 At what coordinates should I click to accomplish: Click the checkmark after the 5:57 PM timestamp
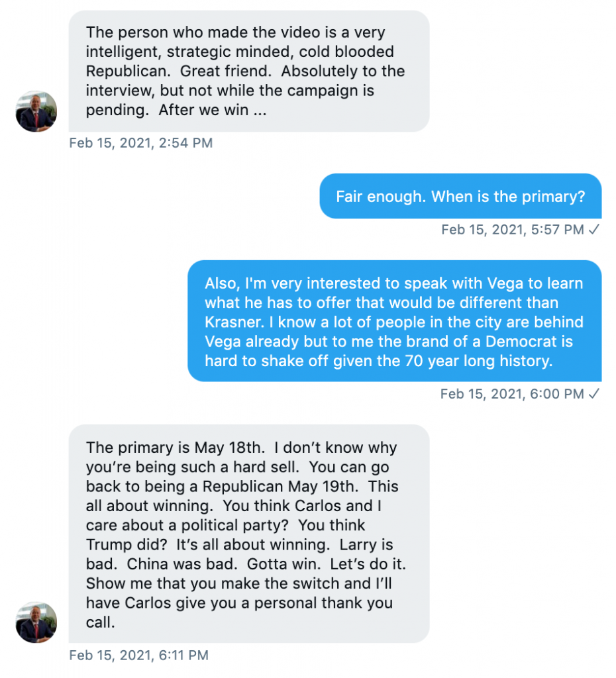coord(594,230)
